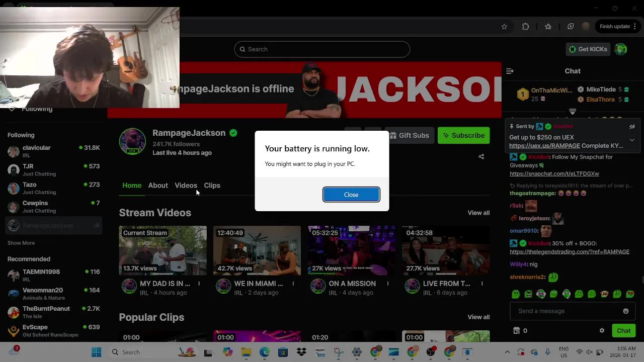Open options menu for LIVE FROM T... video
644x362 pixels.
tap(481, 284)
